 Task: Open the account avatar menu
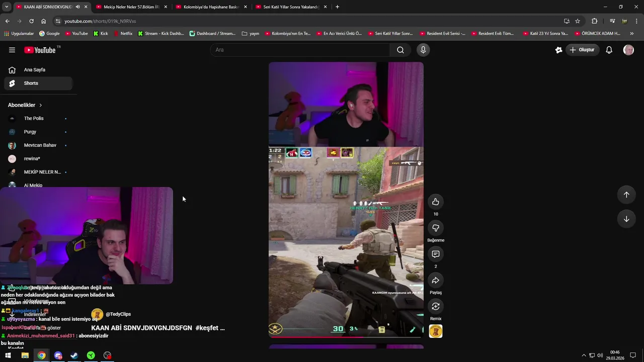click(628, 50)
